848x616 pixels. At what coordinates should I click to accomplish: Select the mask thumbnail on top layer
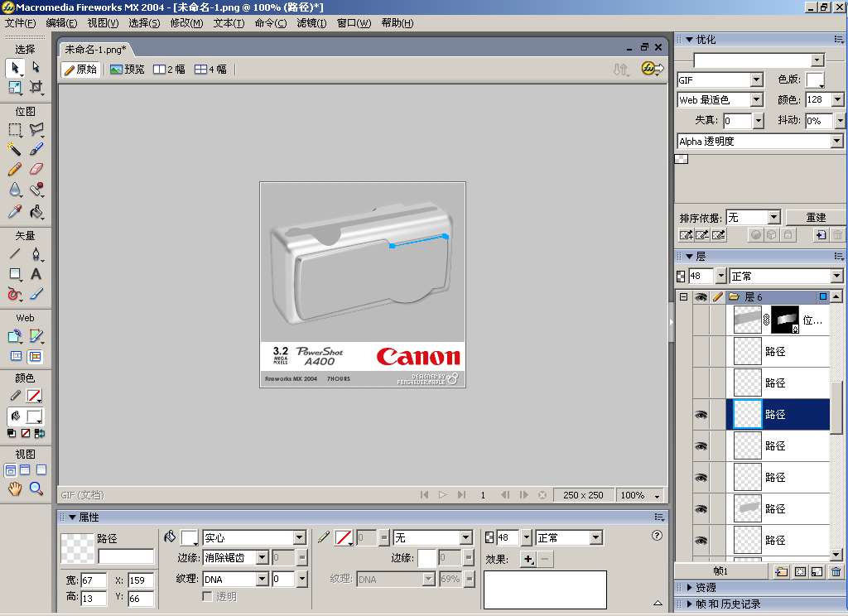click(x=784, y=320)
